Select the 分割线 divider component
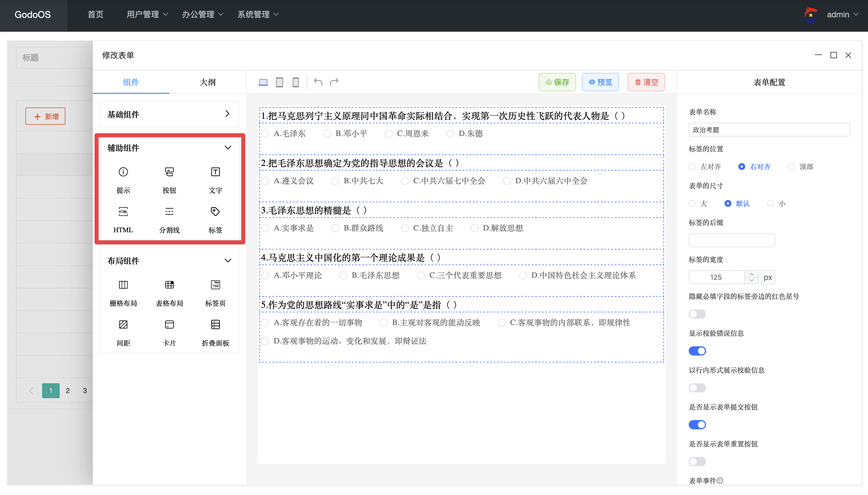868x495 pixels. pos(169,220)
